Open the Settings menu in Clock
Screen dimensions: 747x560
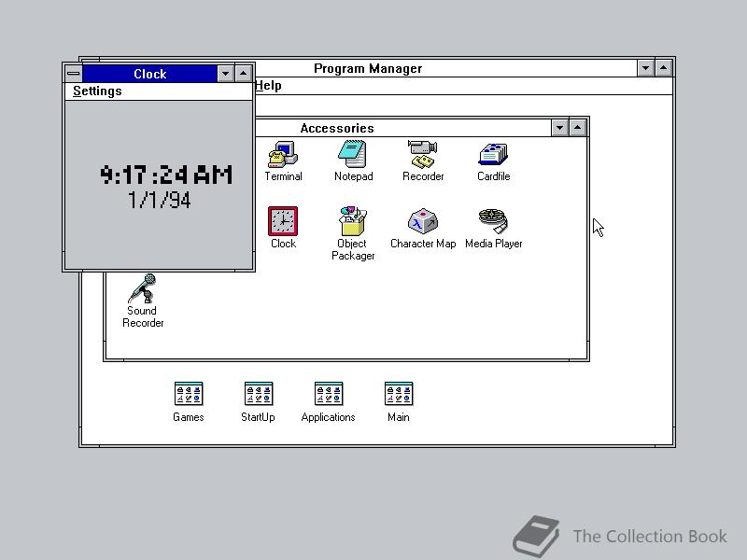[97, 91]
